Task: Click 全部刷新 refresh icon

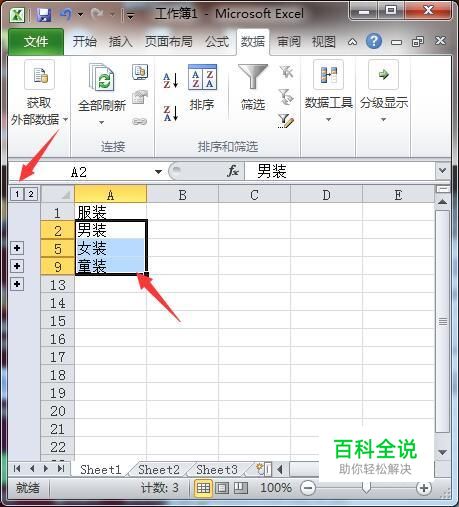Action: [x=102, y=77]
